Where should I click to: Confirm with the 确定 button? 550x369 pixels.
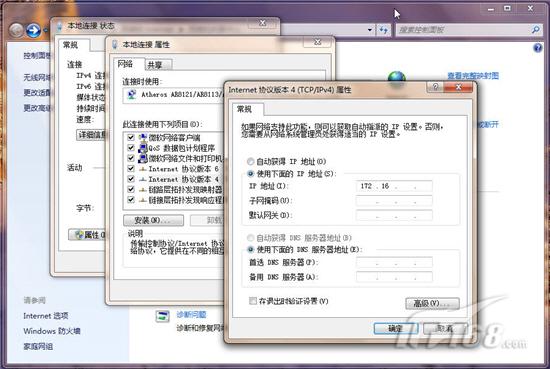[396, 329]
